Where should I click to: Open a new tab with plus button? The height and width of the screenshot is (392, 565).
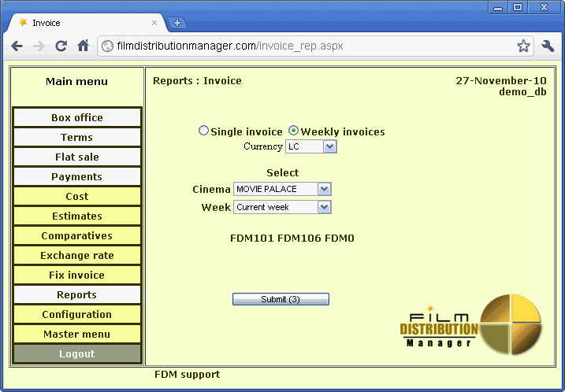(177, 23)
